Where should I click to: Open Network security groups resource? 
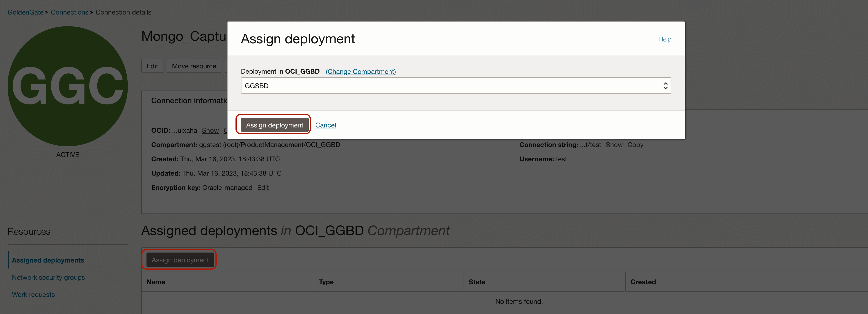click(48, 277)
